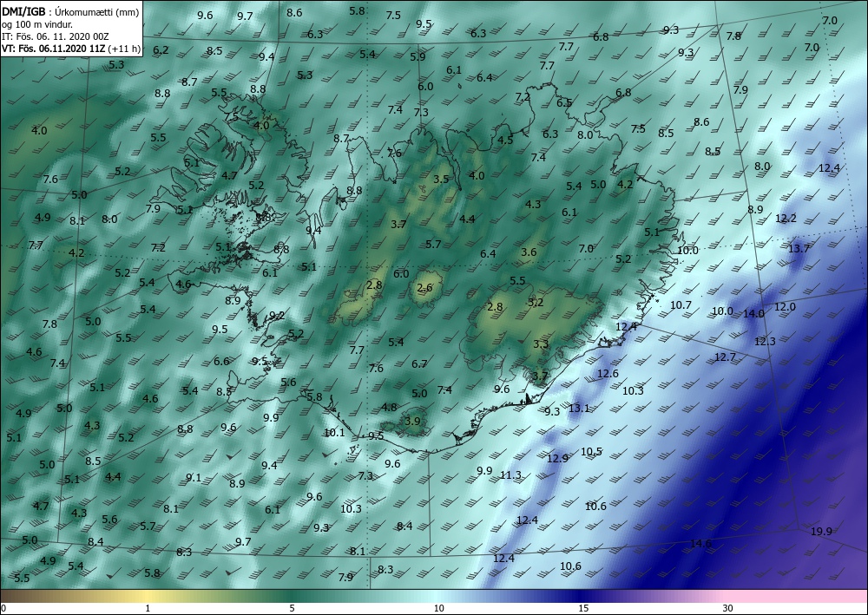
Task: Click the 10.1 value on the map
Action: click(334, 433)
